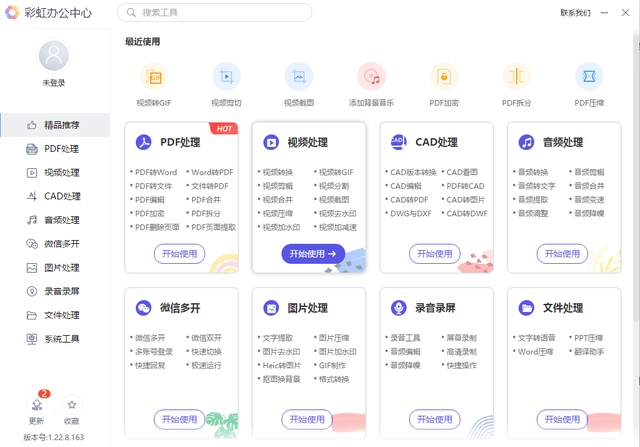Viewport: 640px width, 447px height.
Task: Click 开始使用 on the 音频处理 card
Action: (x=562, y=254)
